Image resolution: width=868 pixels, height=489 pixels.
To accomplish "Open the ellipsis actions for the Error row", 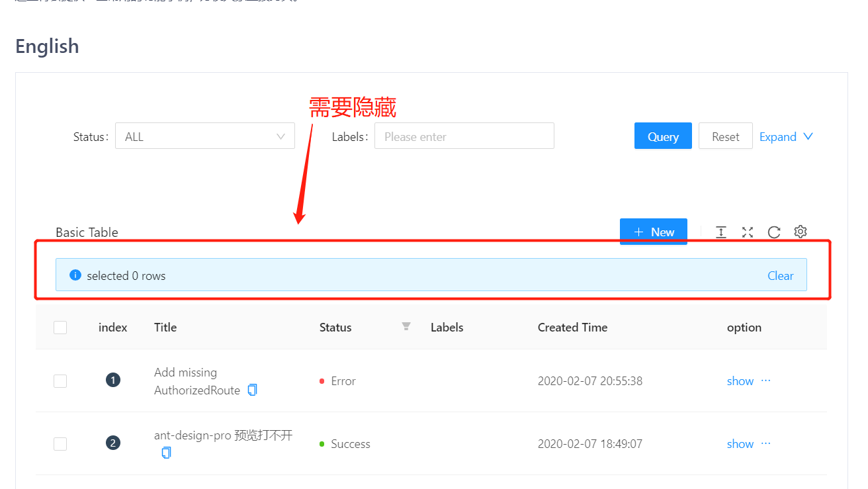I will (766, 380).
